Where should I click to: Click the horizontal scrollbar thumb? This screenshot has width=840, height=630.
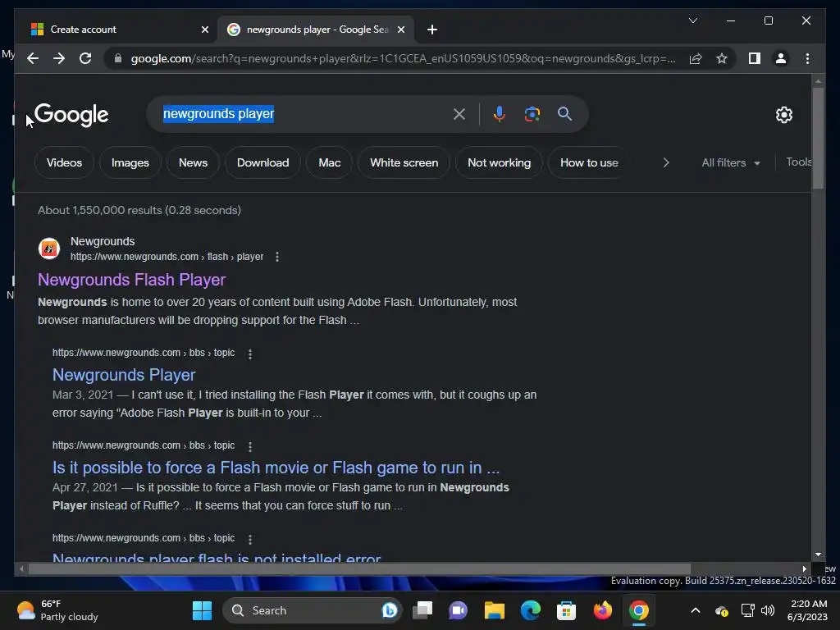[359, 569]
